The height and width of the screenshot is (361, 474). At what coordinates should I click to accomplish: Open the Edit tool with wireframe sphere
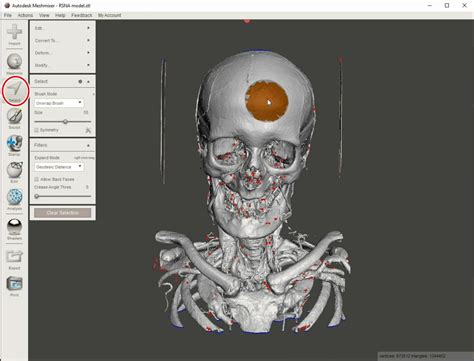(x=14, y=170)
